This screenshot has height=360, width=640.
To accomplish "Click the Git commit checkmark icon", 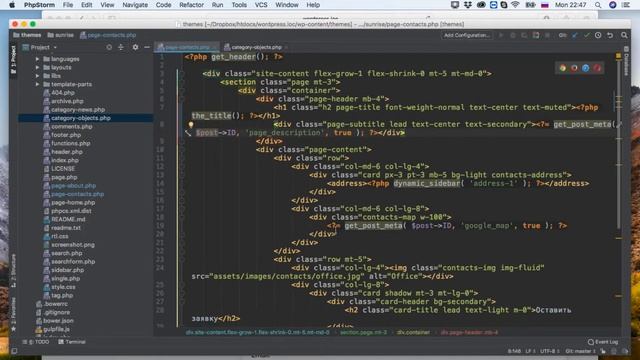I will pyautogui.click(x=587, y=36).
